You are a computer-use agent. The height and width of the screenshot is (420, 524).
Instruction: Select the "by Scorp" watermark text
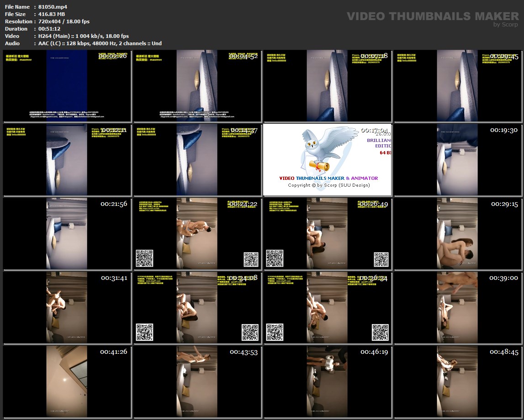506,25
